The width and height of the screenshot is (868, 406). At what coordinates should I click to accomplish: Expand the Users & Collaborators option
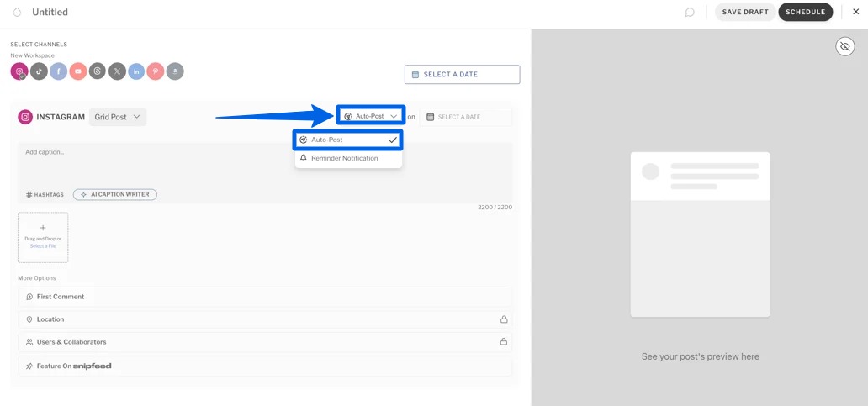point(265,342)
